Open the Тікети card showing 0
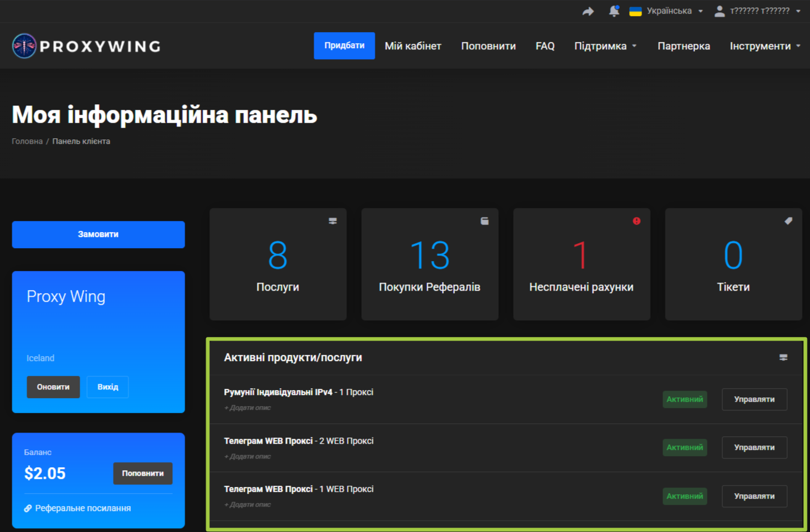810x532 pixels. point(733,264)
